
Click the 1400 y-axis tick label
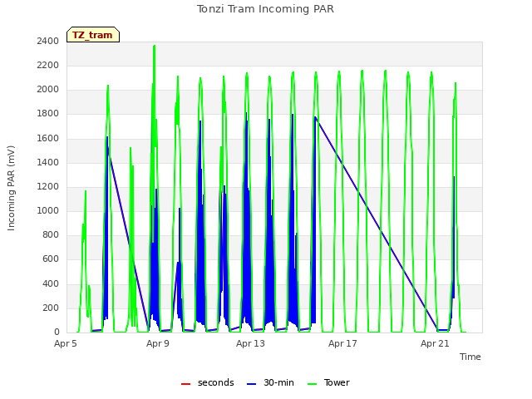(x=48, y=162)
